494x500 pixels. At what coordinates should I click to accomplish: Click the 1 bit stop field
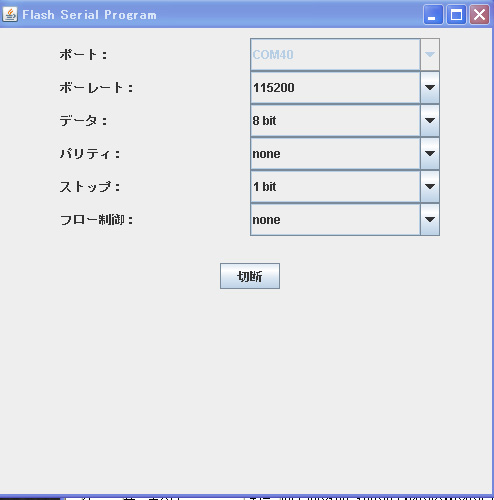coord(335,187)
